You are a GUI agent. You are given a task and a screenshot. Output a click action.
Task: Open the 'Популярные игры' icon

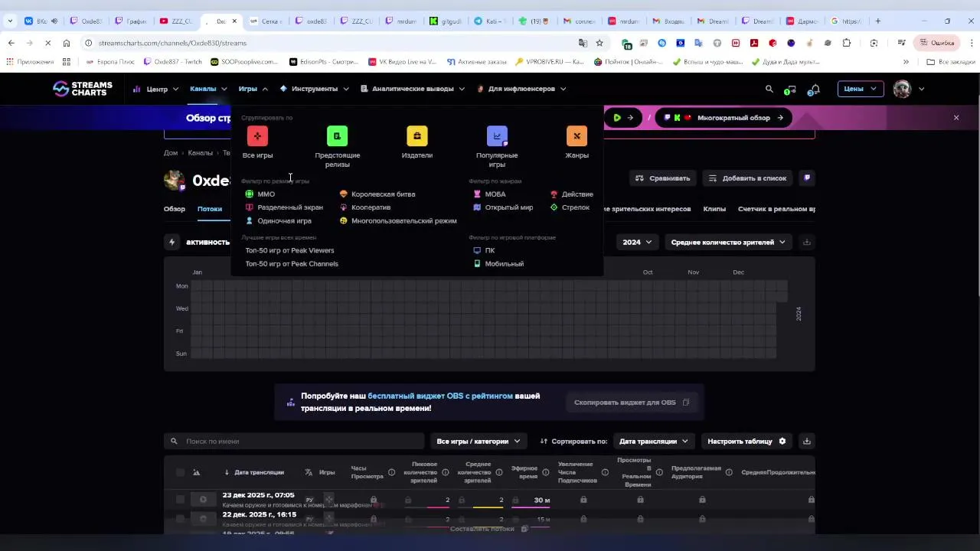[497, 136]
